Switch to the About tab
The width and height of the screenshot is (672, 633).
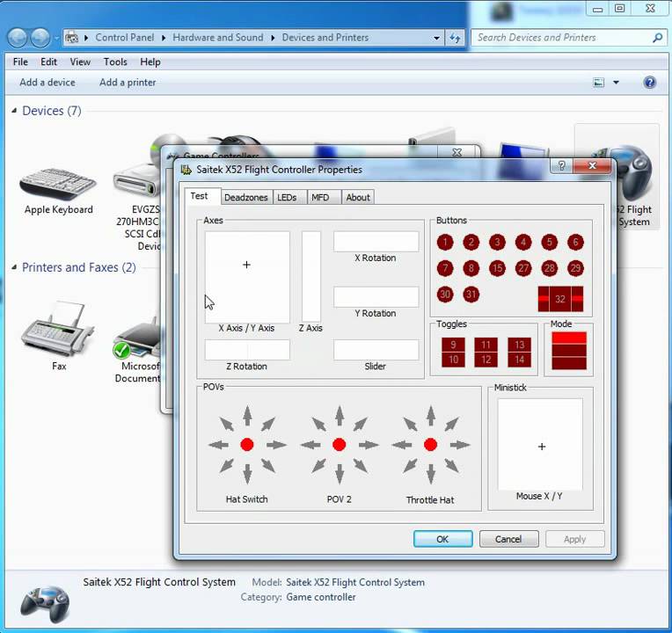click(358, 198)
